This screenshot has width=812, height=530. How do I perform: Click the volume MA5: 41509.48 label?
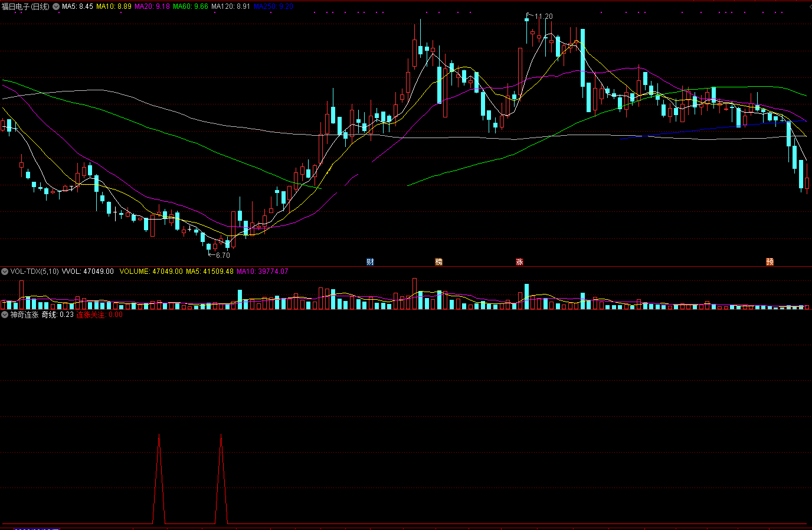point(209,271)
